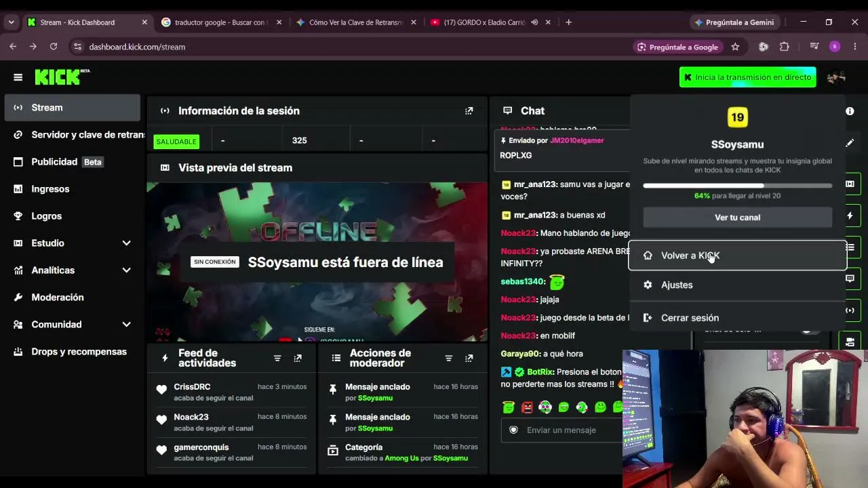Click the Ver tu canal button
This screenshot has width=868, height=488.
pyautogui.click(x=738, y=218)
